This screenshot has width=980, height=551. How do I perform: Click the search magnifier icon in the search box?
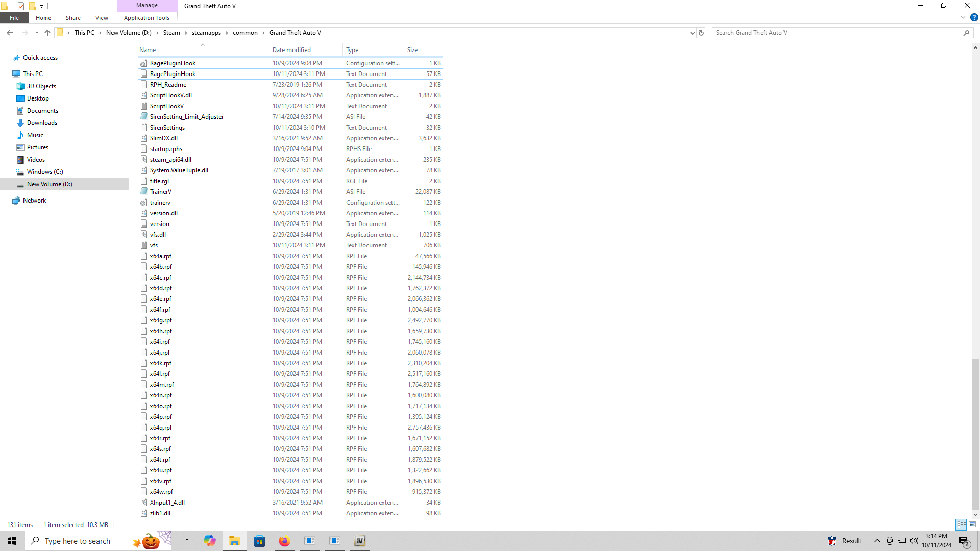pyautogui.click(x=966, y=33)
